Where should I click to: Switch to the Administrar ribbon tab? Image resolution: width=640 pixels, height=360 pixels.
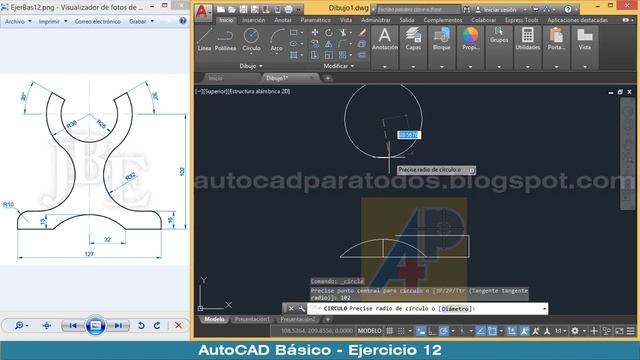(x=376, y=20)
